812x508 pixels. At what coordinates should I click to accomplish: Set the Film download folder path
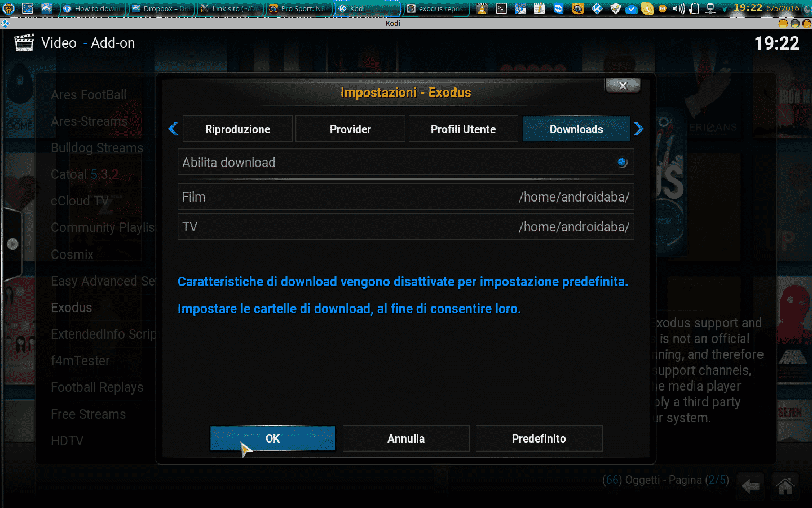coord(406,197)
